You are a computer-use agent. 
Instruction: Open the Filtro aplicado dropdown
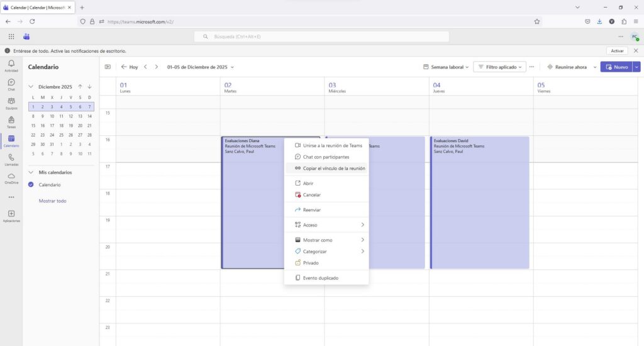point(500,67)
